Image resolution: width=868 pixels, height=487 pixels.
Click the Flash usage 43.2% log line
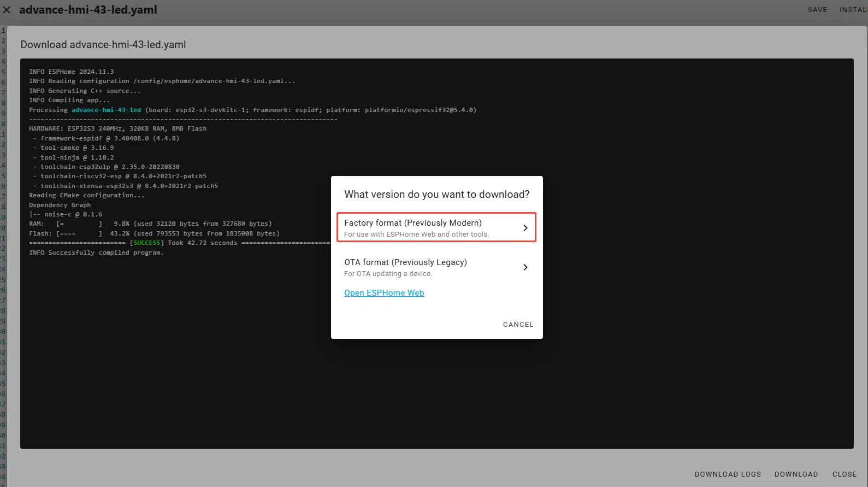tap(154, 233)
